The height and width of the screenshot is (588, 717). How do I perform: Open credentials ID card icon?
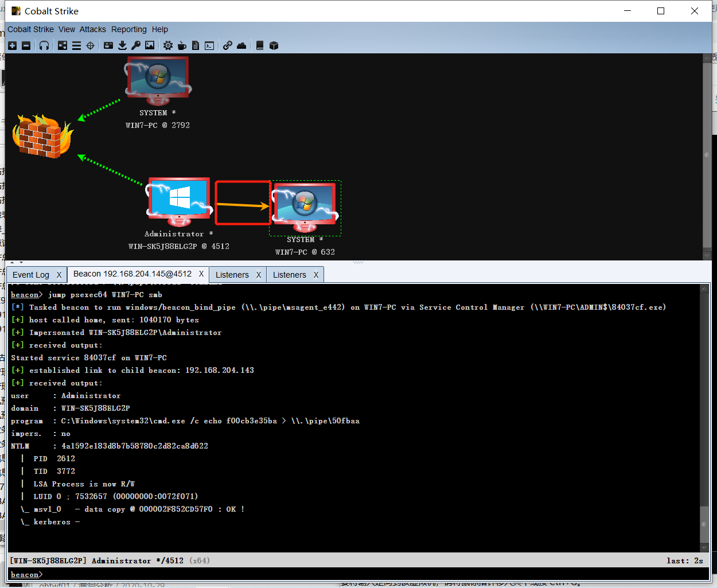tap(108, 45)
